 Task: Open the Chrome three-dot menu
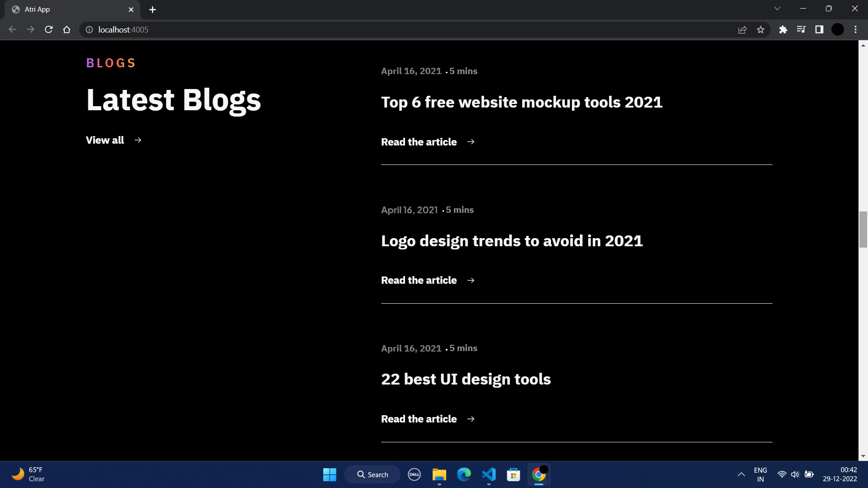point(855,29)
